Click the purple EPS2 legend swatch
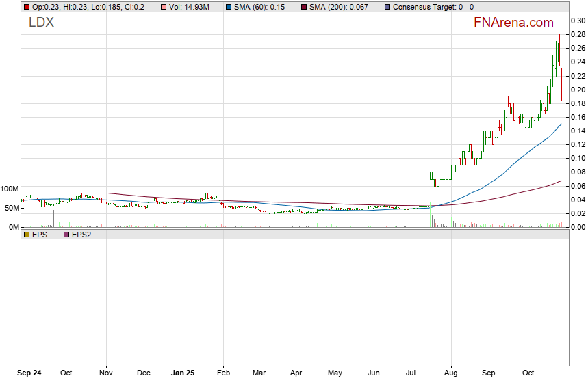588x387 pixels. click(x=66, y=235)
